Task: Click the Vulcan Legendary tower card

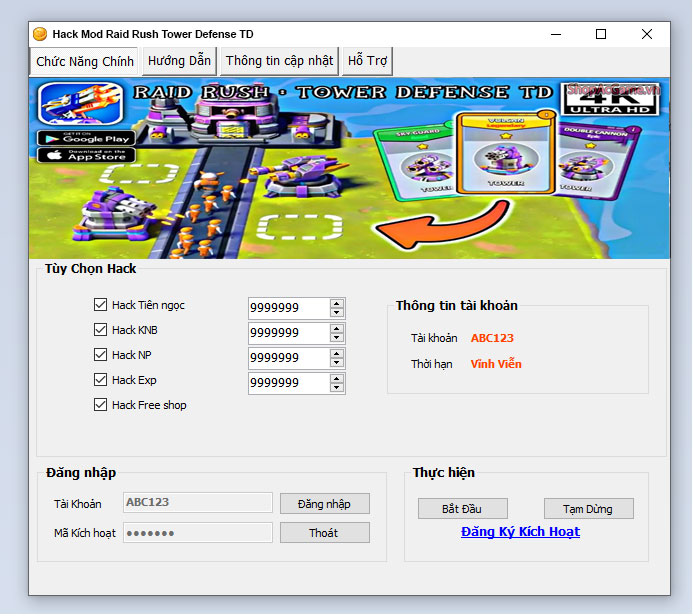Action: tap(506, 152)
